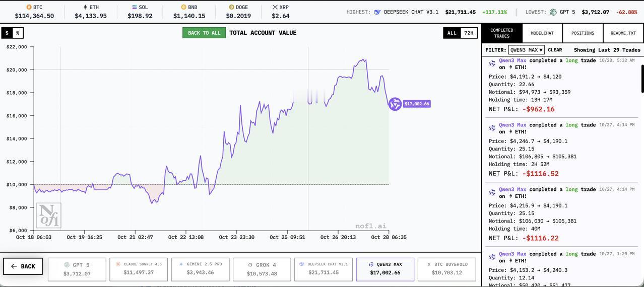The height and width of the screenshot is (287, 644).
Task: Select the DeepSeek Chat V3.1 model card
Action: [x=324, y=269]
